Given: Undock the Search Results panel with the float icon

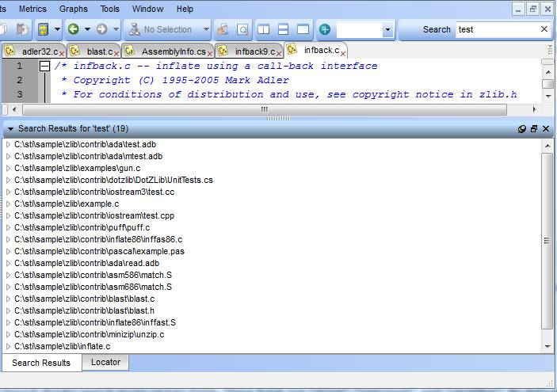Looking at the screenshot, I should point(534,129).
